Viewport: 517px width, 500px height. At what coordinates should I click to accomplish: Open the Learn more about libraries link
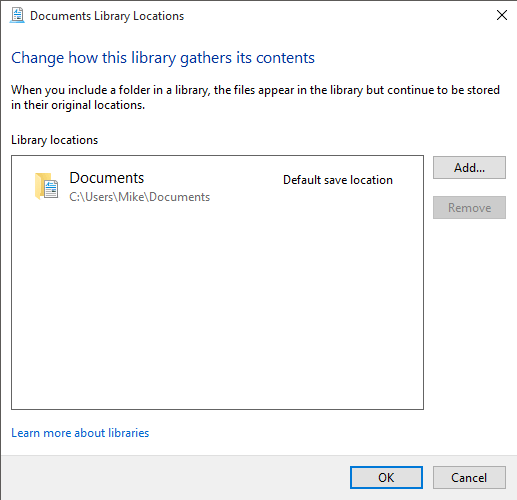pyautogui.click(x=80, y=433)
